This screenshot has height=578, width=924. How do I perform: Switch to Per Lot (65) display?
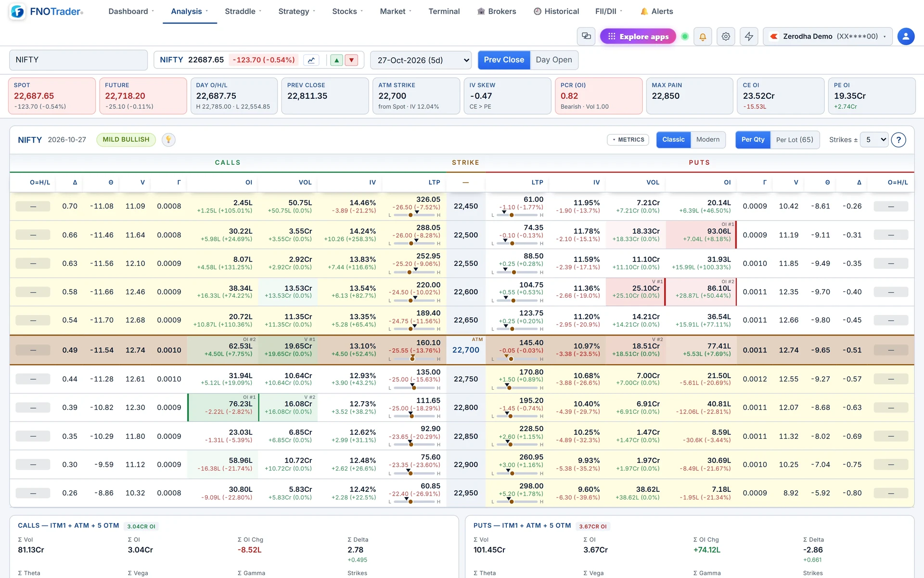795,140
